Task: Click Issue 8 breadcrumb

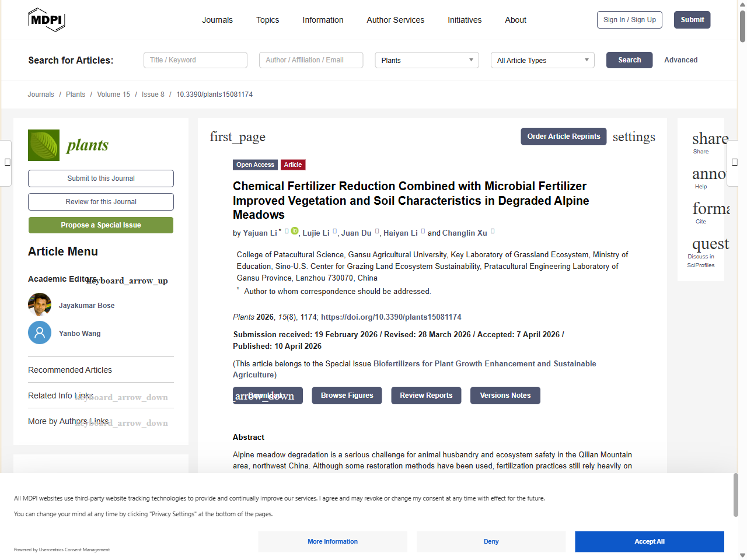Action: tap(153, 94)
